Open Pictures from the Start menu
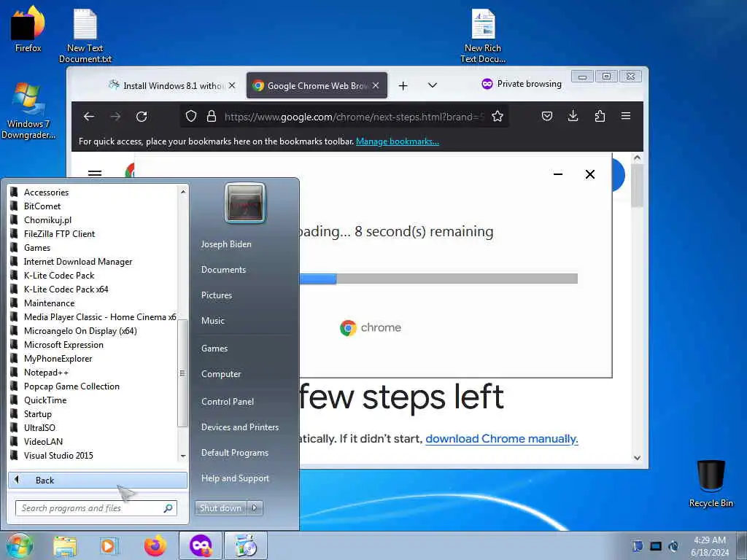 click(x=217, y=295)
